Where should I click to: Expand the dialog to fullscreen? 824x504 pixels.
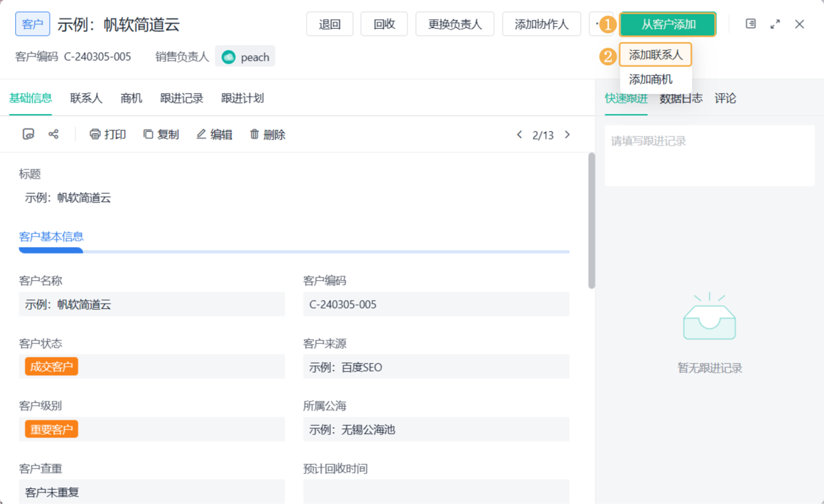(x=775, y=24)
